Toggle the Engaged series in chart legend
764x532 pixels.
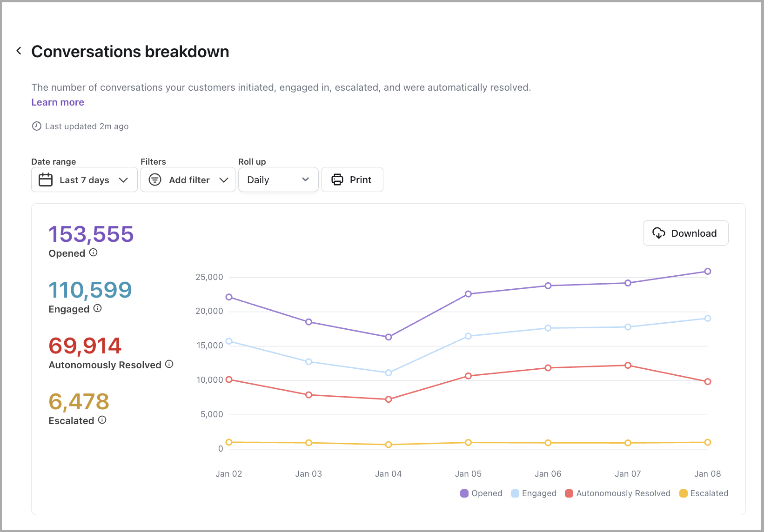click(x=534, y=493)
